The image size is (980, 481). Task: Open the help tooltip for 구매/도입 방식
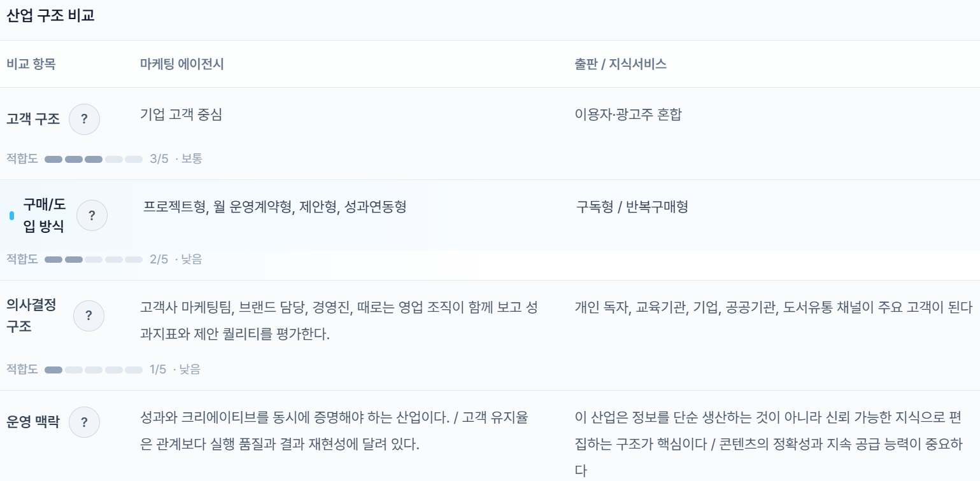[92, 216]
